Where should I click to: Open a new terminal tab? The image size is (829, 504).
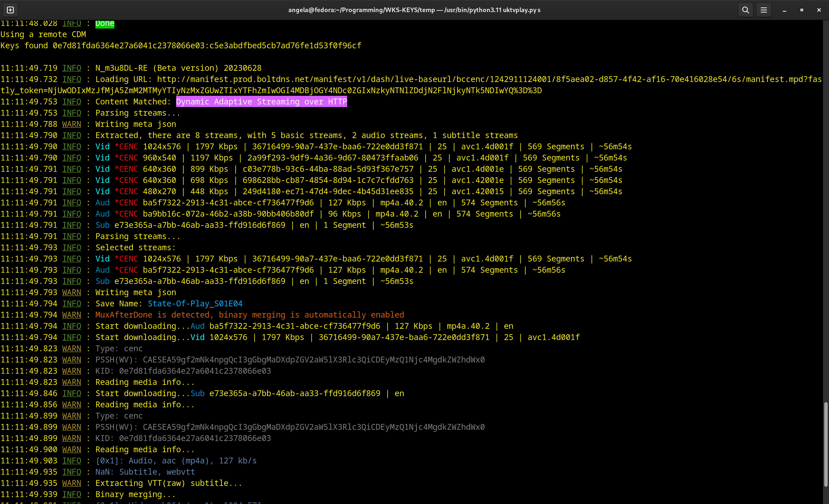[10, 10]
